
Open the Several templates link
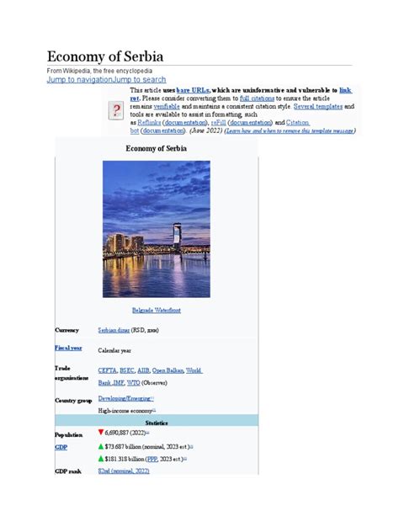(318, 107)
